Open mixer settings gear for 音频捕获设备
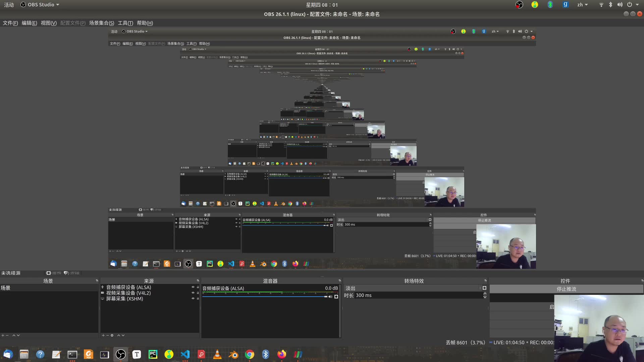The image size is (644, 362). click(336, 297)
